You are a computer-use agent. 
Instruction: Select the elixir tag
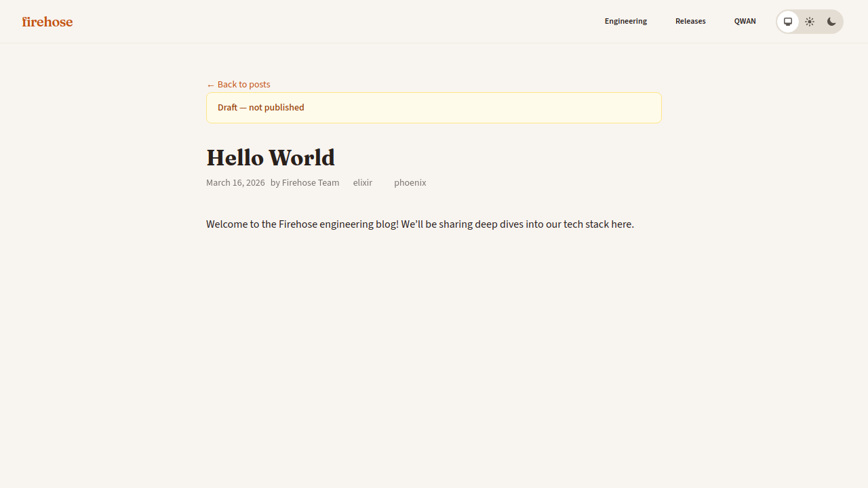(362, 182)
